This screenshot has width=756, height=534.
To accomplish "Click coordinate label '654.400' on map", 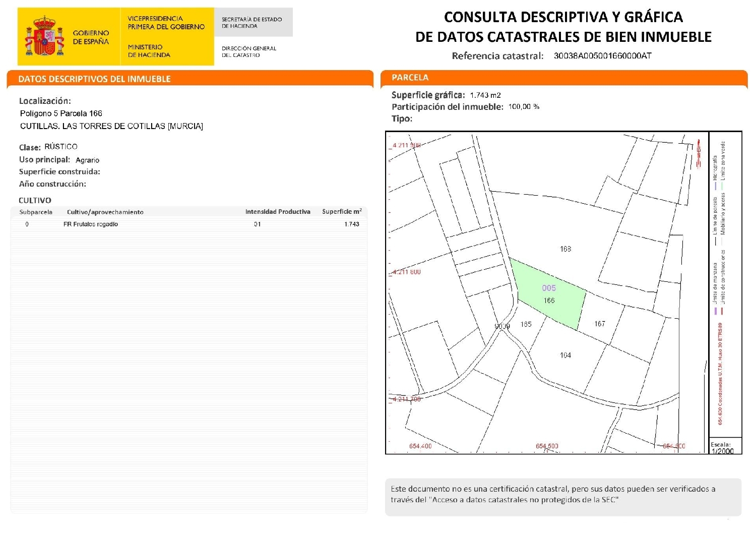I will (x=420, y=446).
